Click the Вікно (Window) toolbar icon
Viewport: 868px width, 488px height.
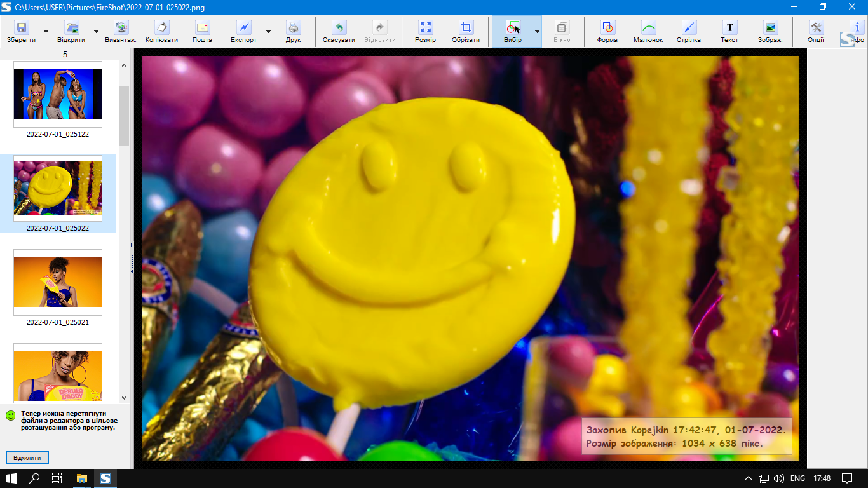[x=562, y=31]
